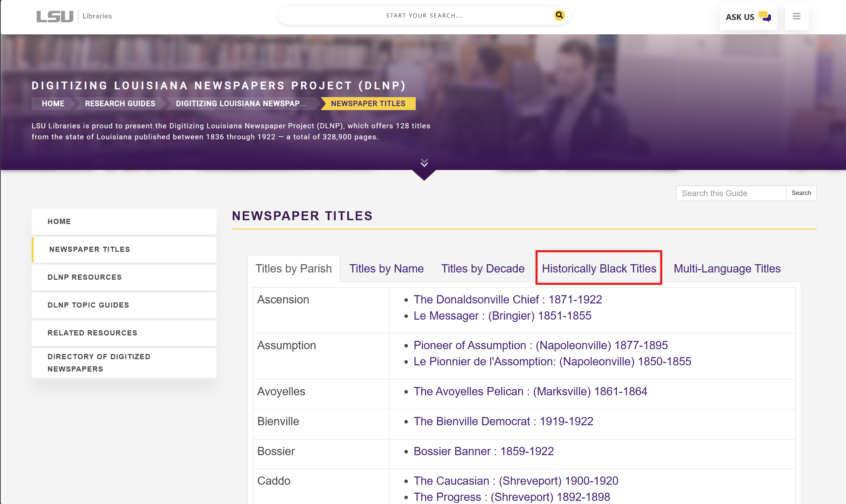Switch to Titles by Name tab
Image resolution: width=846 pixels, height=504 pixels.
coord(386,268)
